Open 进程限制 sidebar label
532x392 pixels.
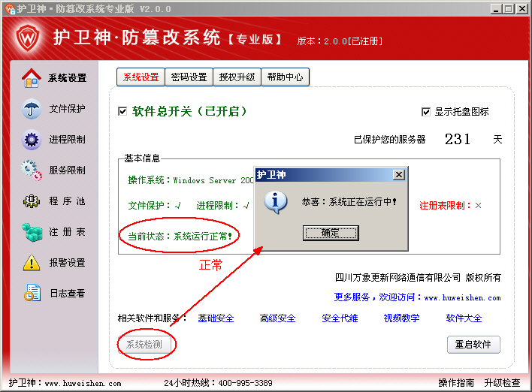point(67,140)
